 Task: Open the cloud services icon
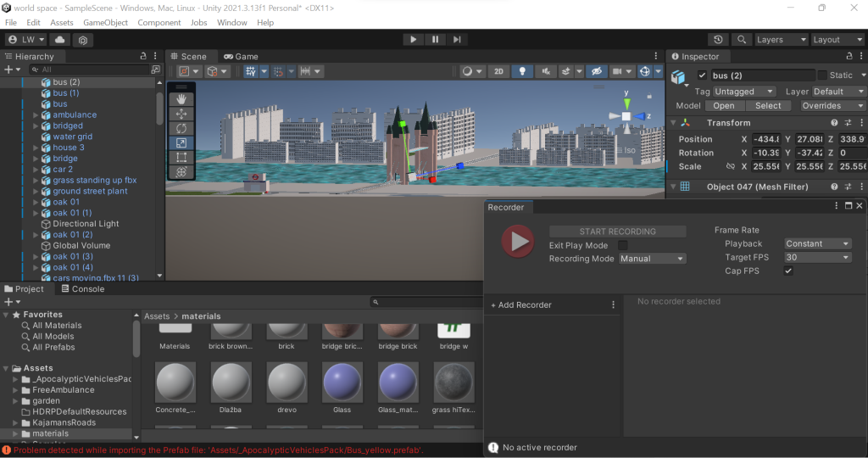[60, 39]
